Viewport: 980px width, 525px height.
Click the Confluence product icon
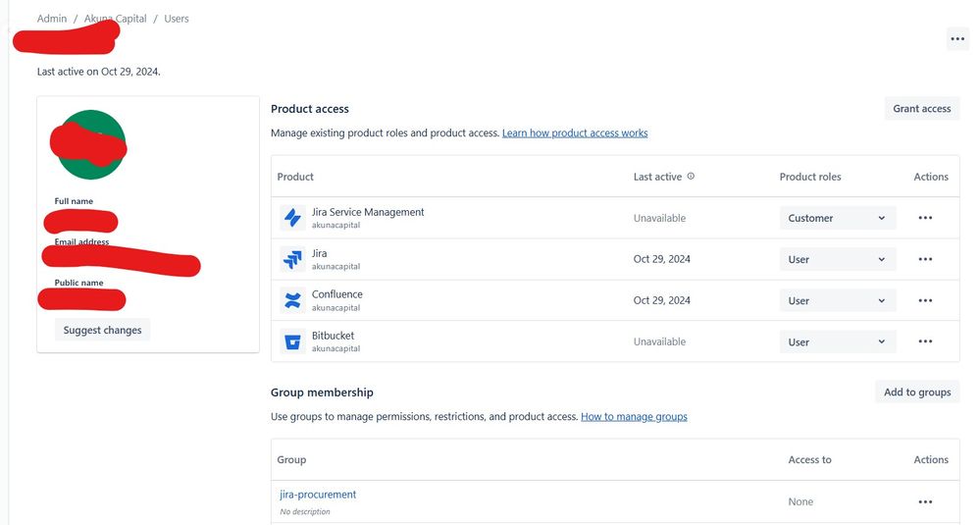pyautogui.click(x=292, y=300)
